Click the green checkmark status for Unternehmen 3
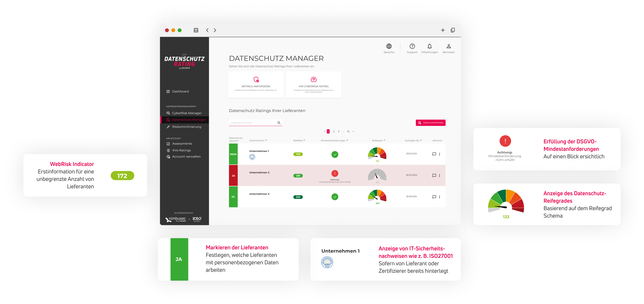The width and height of the screenshot is (644, 304). (x=335, y=197)
